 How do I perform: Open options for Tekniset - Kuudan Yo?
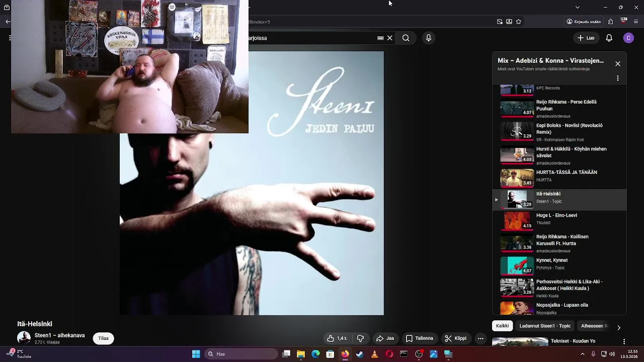click(624, 341)
